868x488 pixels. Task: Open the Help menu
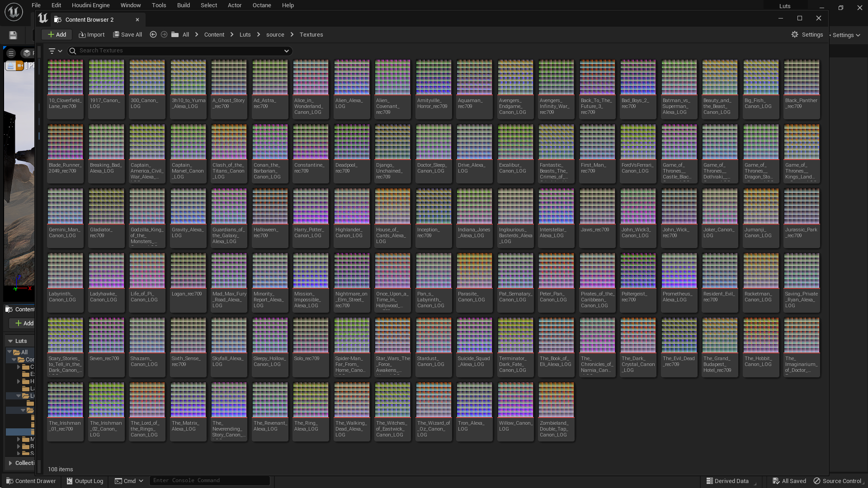pos(288,5)
